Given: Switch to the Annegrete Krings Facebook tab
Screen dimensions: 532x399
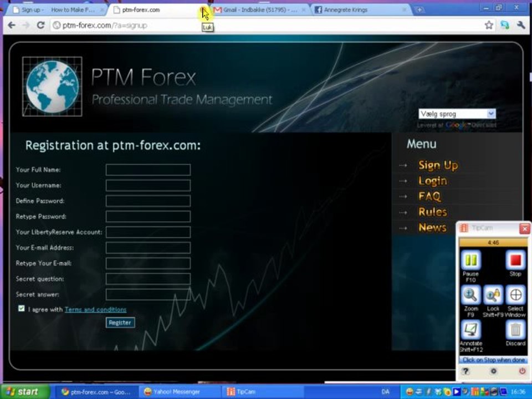Looking at the screenshot, I should pos(361,10).
